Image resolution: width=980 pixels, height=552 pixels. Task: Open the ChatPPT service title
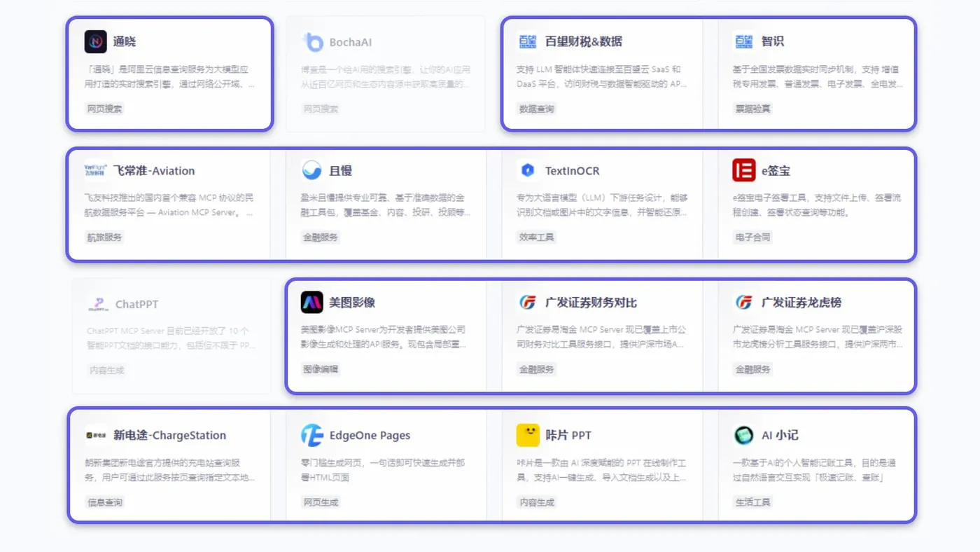click(x=137, y=304)
